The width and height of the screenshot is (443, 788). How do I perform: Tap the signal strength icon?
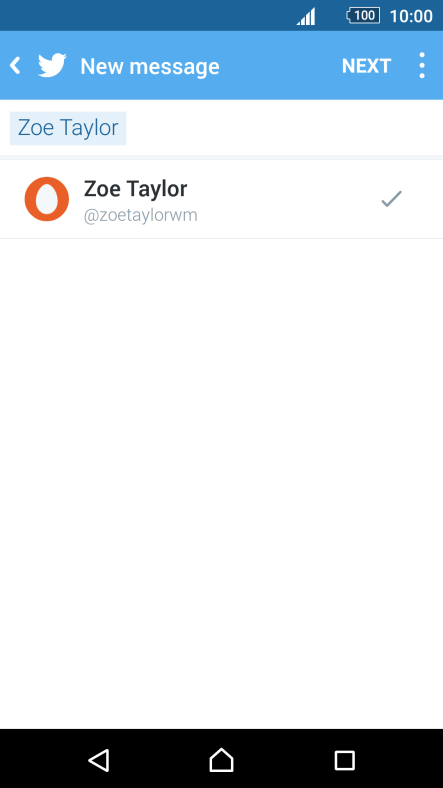click(x=306, y=16)
